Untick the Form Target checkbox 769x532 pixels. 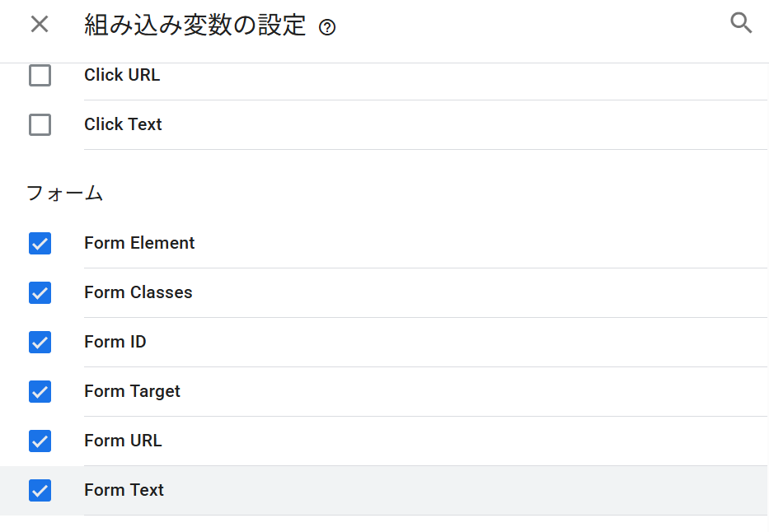click(x=40, y=392)
